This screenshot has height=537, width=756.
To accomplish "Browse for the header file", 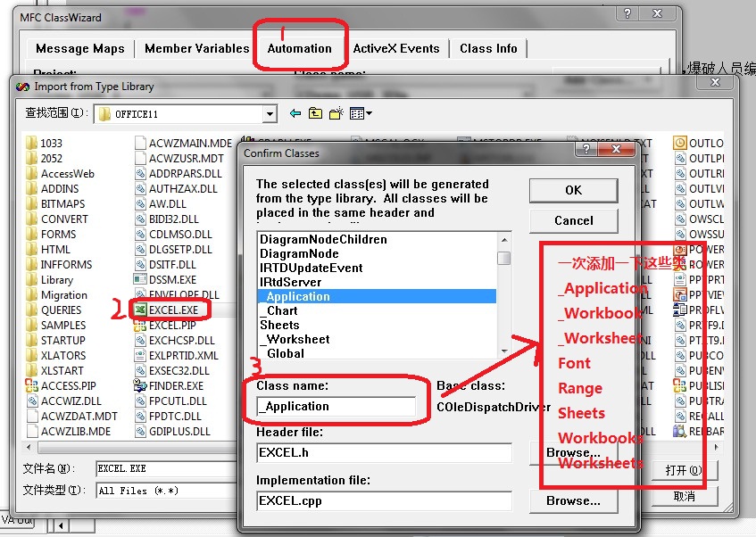I will (573, 453).
